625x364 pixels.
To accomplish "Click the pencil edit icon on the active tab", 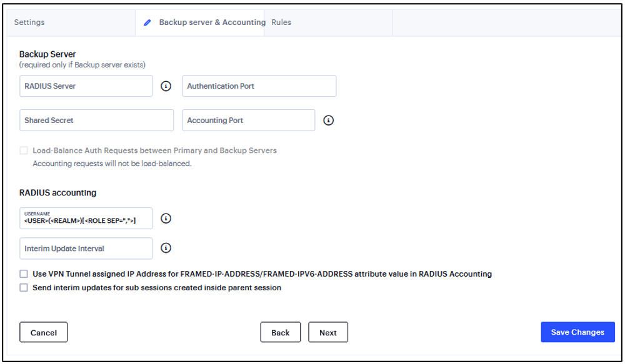I will 147,22.
